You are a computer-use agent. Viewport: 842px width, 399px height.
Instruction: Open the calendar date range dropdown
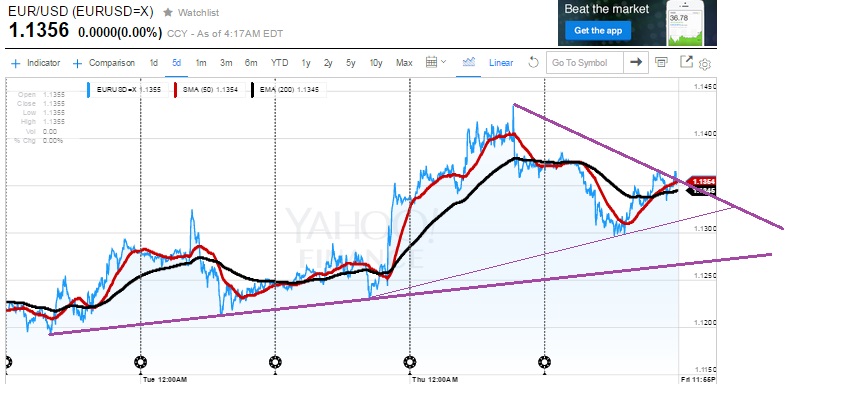pyautogui.click(x=435, y=62)
